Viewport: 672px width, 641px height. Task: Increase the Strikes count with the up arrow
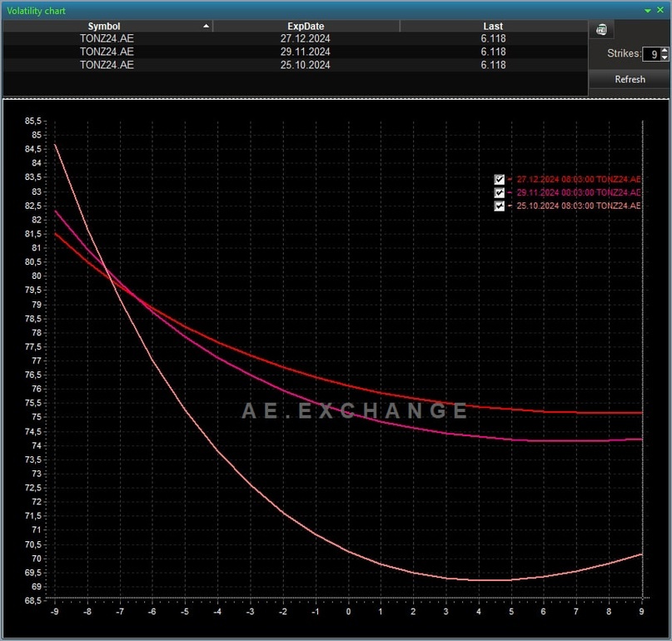pos(665,51)
